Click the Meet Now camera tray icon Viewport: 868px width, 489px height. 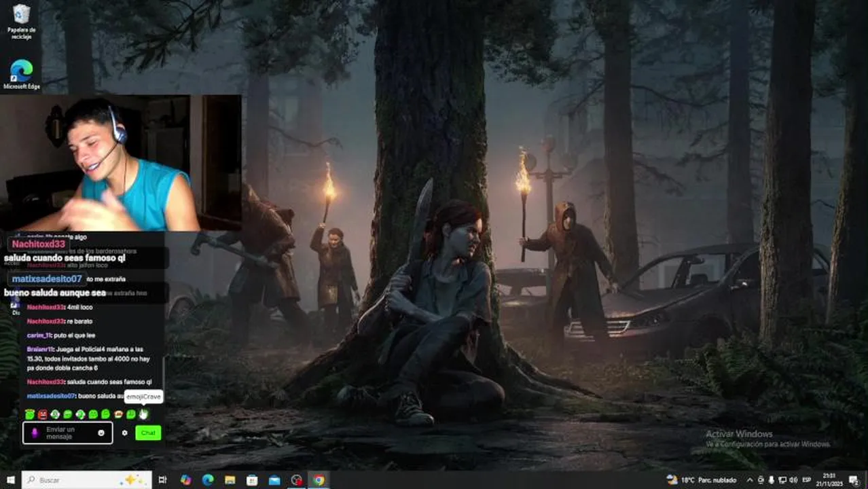point(761,480)
